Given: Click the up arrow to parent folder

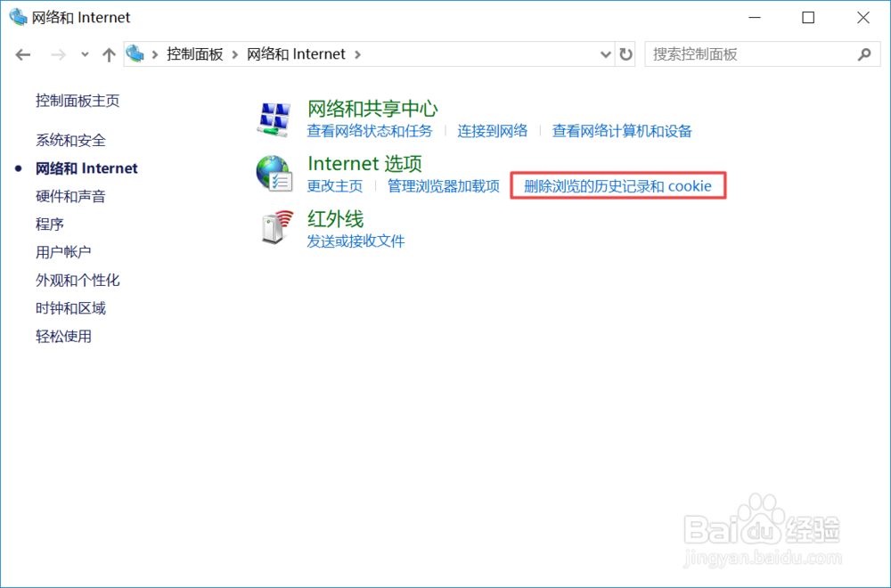Looking at the screenshot, I should [108, 54].
